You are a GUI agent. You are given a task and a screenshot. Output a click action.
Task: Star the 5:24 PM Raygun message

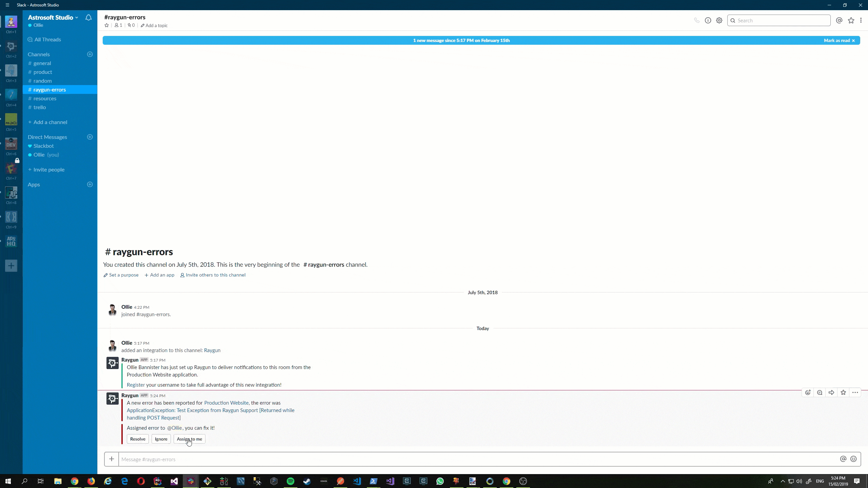[x=843, y=392]
